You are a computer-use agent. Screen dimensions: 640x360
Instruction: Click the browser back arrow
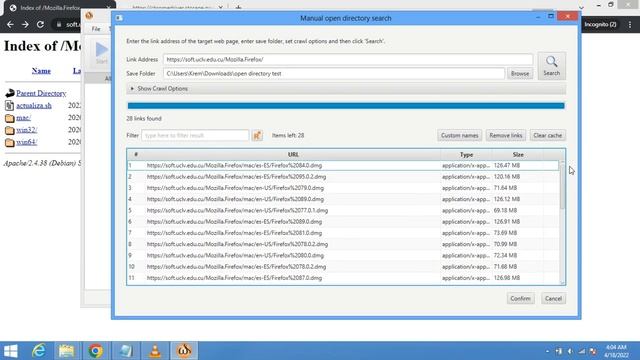(x=10, y=24)
